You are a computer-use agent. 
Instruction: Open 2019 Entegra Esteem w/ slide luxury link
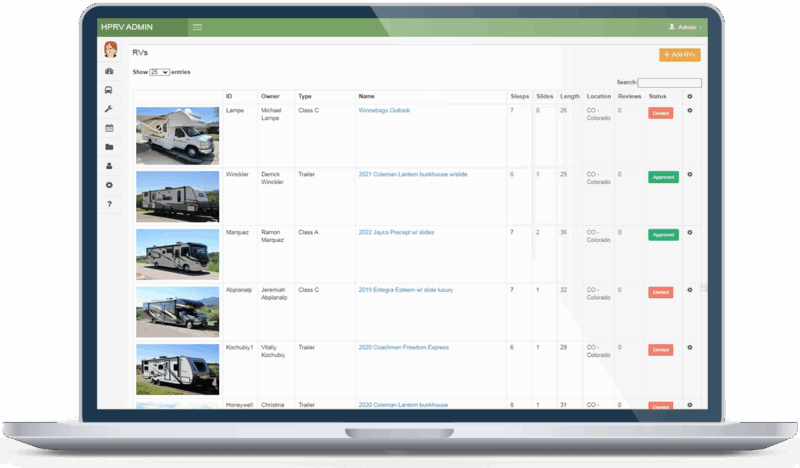tap(406, 290)
